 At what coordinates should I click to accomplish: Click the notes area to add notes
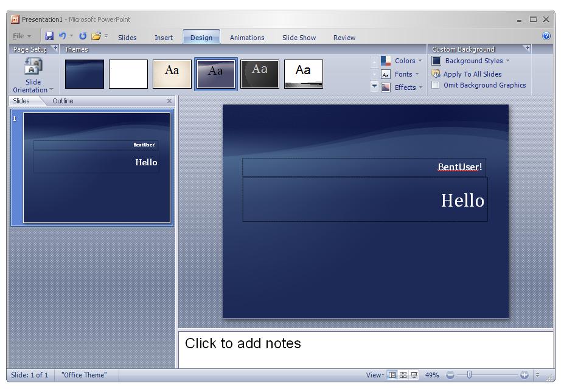pyautogui.click(x=365, y=349)
